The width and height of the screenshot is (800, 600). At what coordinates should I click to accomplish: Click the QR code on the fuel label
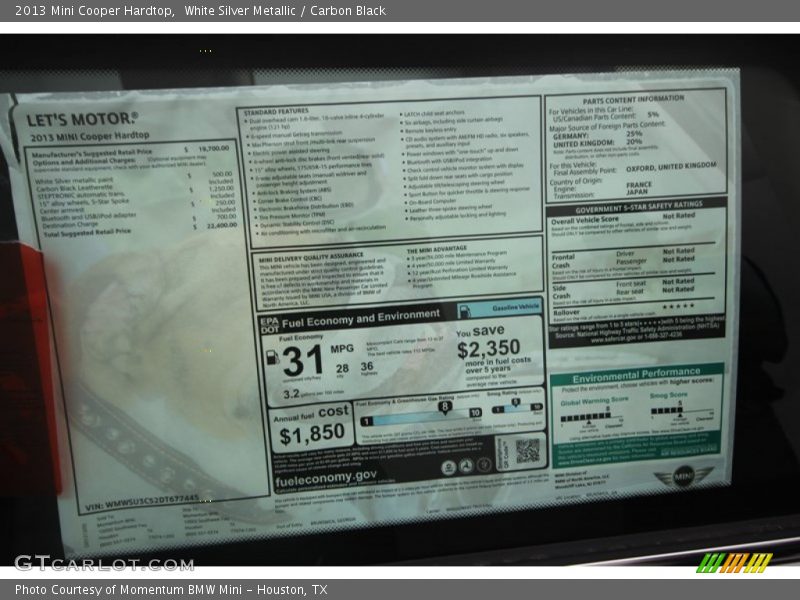point(526,450)
